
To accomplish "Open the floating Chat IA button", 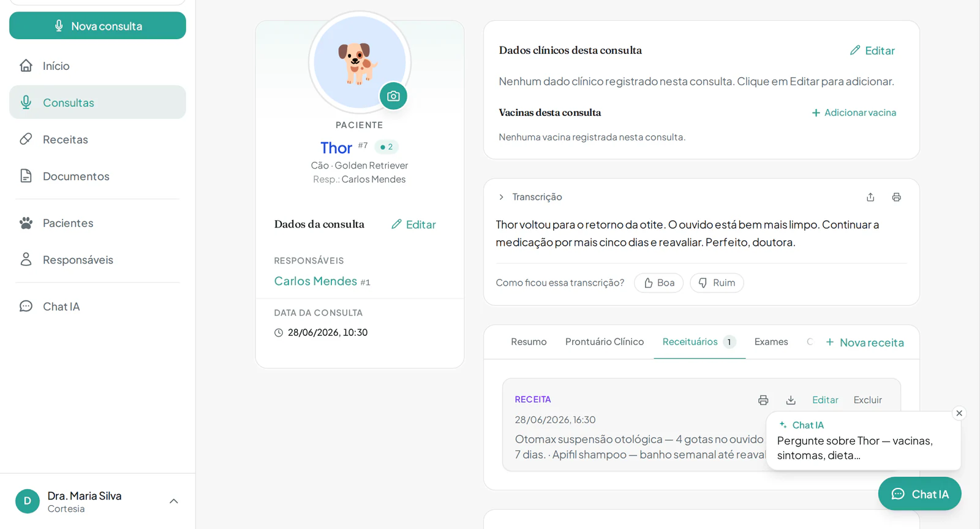I will (x=919, y=494).
